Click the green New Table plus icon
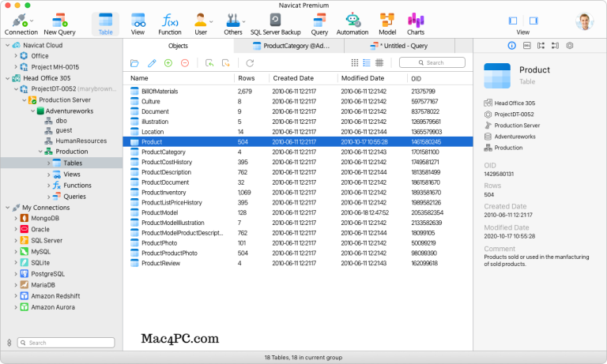Screen dimensions: 607x364 (x=168, y=62)
